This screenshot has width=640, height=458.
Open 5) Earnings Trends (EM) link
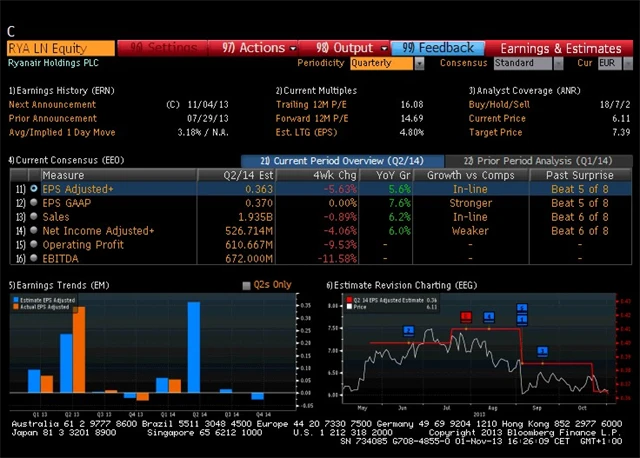[x=59, y=285]
